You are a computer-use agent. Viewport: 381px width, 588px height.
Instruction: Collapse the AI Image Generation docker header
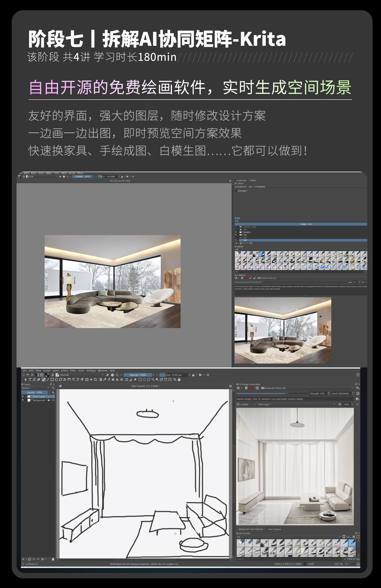237,384
